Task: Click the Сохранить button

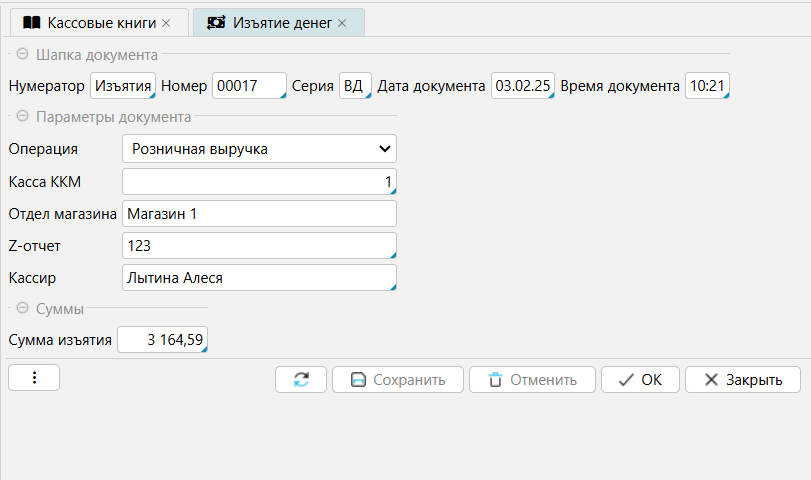Action: pyautogui.click(x=397, y=380)
